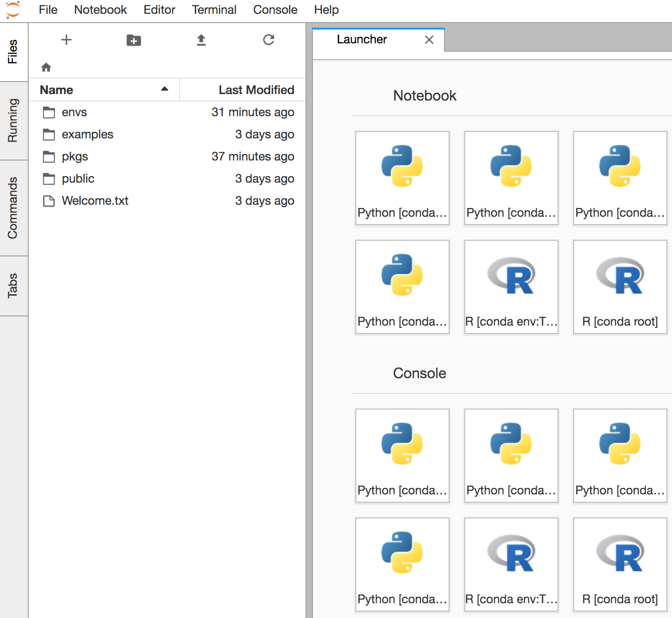Select the public folder name
The height and width of the screenshot is (618, 672).
click(x=78, y=178)
